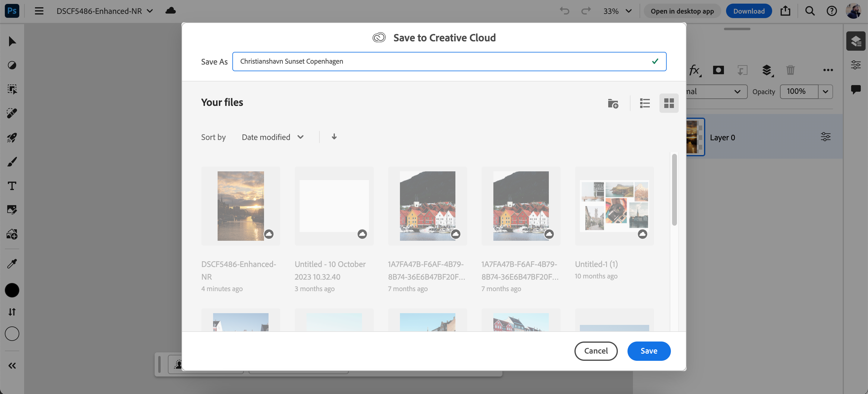
Task: Switch to list view
Action: [x=645, y=103]
